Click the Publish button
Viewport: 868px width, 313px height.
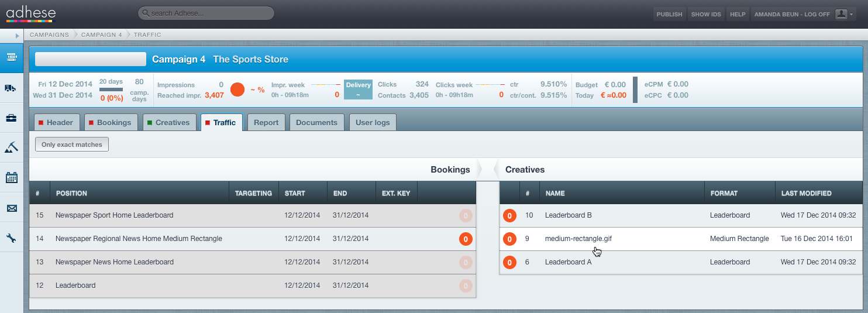tap(669, 14)
